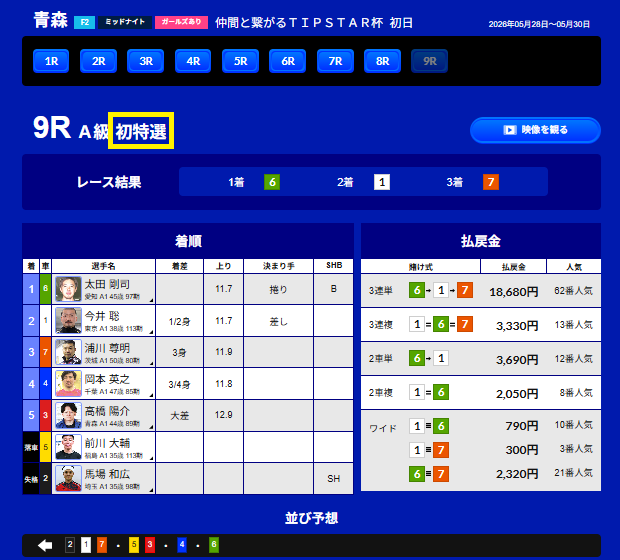
Task: Click red car 3 in 並び予想 lineup
Action: click(150, 545)
